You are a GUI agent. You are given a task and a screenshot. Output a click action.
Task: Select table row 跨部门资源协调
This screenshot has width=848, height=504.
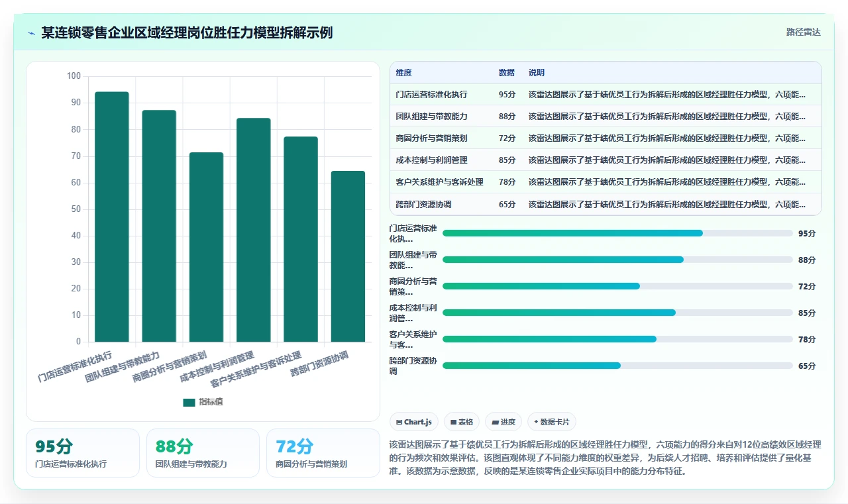[606, 205]
